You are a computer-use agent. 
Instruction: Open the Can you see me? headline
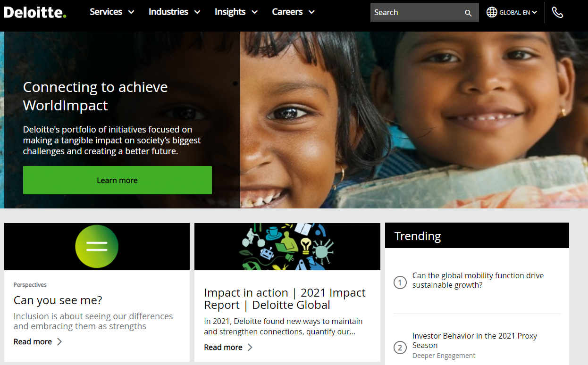(58, 300)
